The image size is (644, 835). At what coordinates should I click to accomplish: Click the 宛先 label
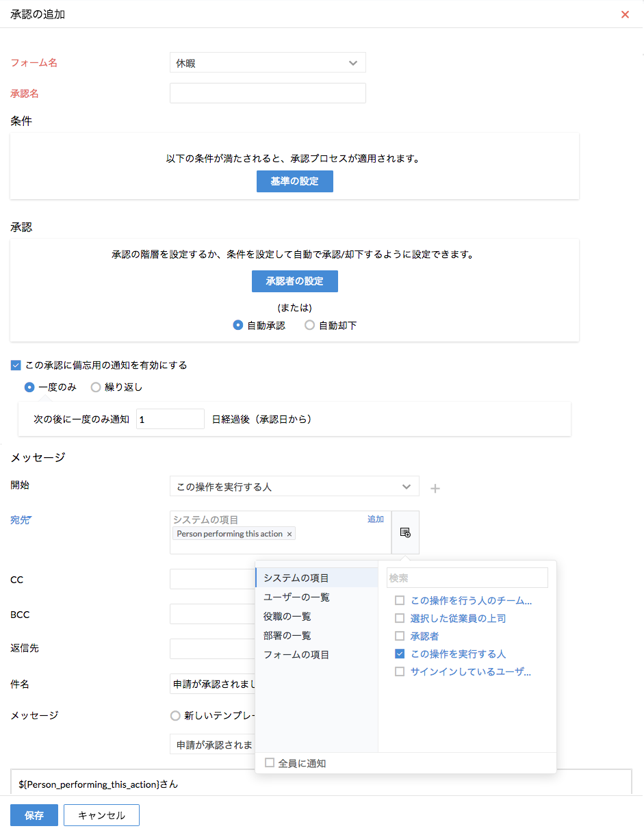[x=21, y=520]
